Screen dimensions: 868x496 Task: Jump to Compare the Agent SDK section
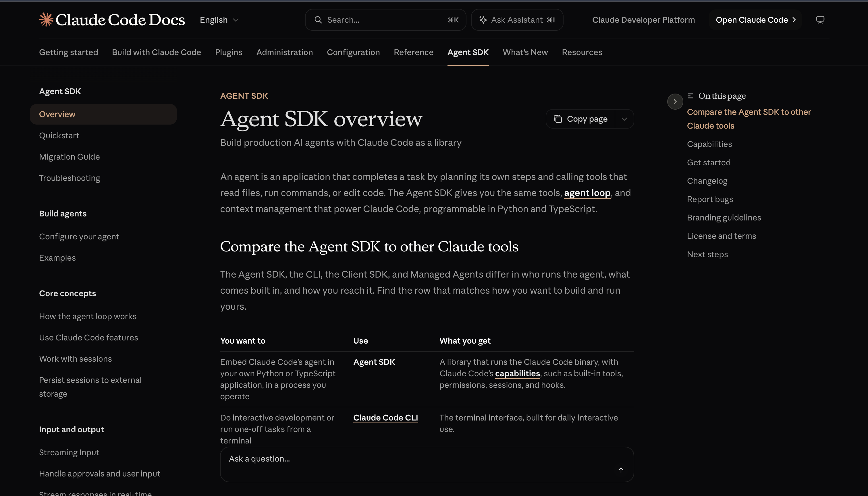pos(749,119)
